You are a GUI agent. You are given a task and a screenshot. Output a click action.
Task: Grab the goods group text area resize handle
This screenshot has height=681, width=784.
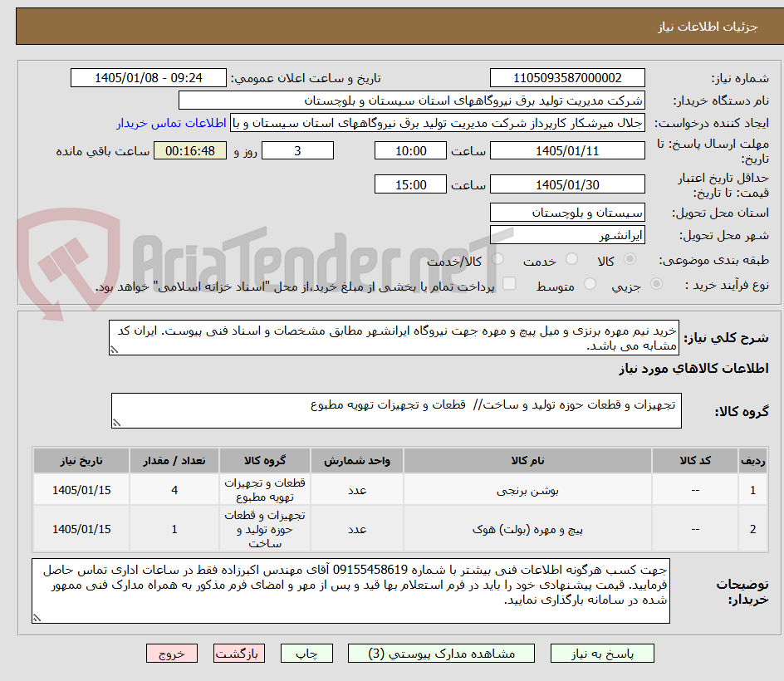(116, 423)
